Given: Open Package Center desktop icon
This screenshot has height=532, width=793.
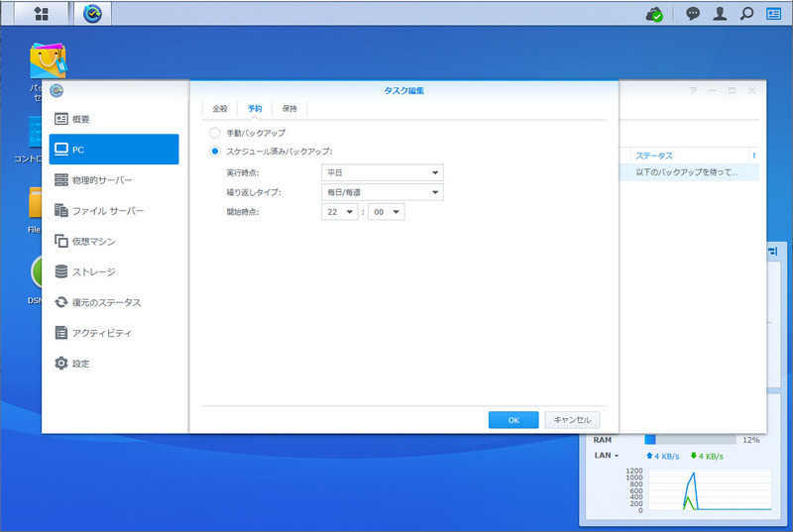Looking at the screenshot, I should coord(48,60).
